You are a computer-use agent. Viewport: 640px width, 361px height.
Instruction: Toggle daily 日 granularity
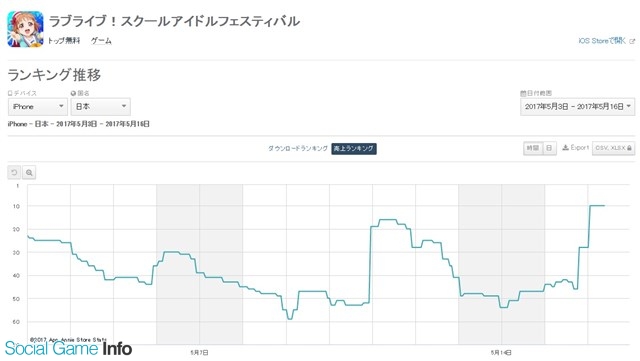pos(549,148)
